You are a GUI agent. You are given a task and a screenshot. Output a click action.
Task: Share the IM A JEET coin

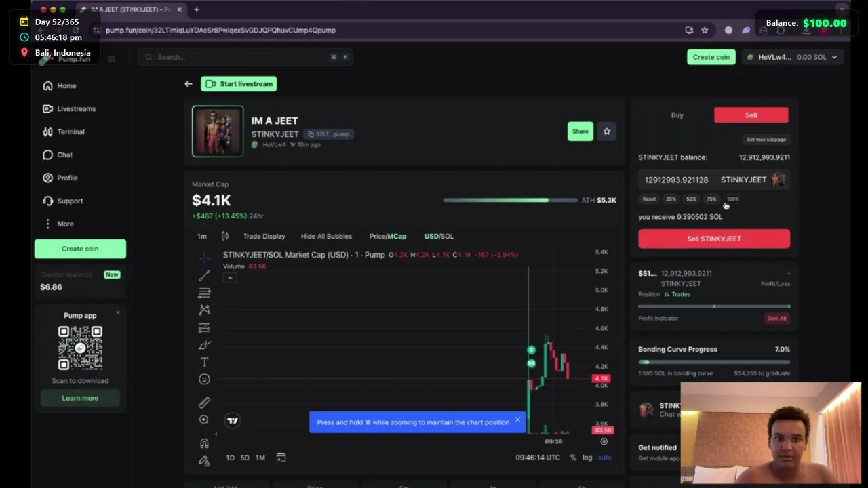580,131
